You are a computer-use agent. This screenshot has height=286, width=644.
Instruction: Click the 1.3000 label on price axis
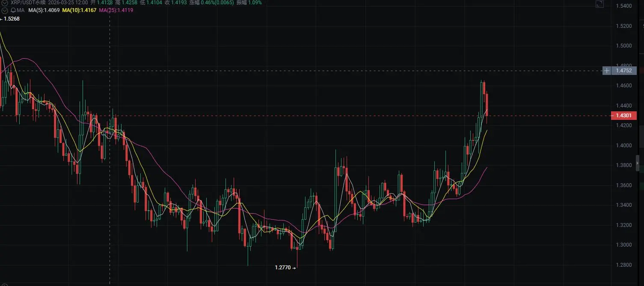[623, 245]
